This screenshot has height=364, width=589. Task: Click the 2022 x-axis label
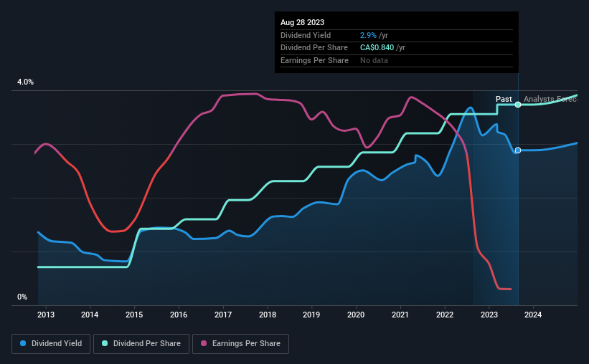445,315
